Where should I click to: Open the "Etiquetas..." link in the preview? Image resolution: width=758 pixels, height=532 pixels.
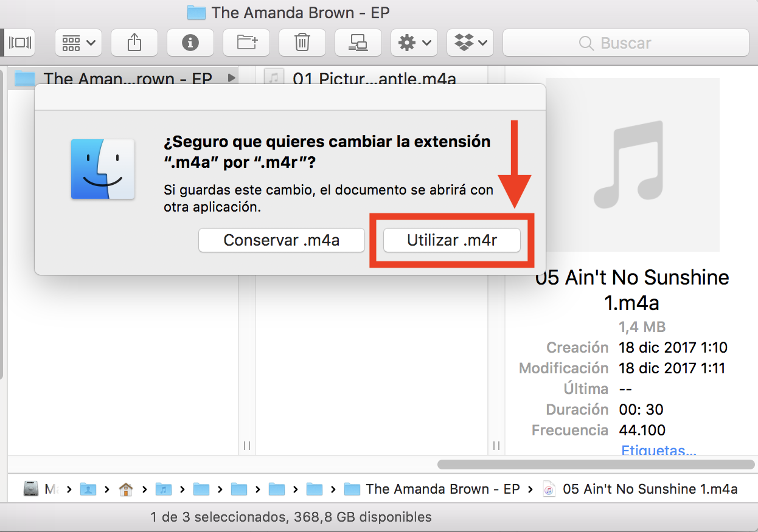point(658,451)
